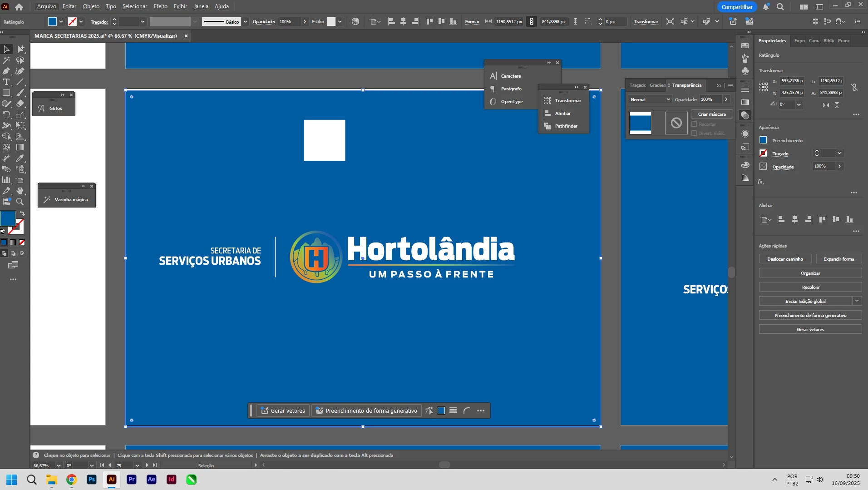Image resolution: width=868 pixels, height=490 pixels.
Task: Select the Zoom tool magnifier
Action: coord(20,202)
